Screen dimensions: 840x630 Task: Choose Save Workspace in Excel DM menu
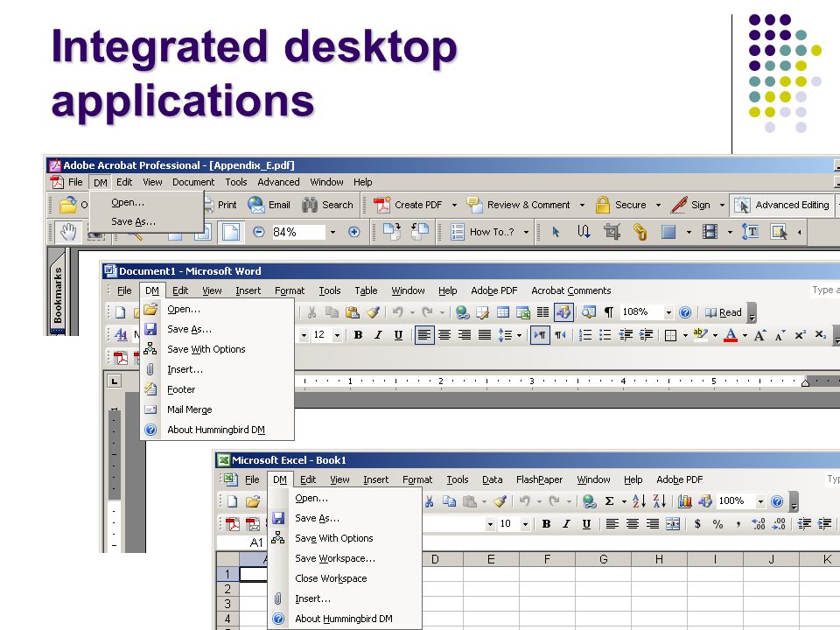(345, 559)
